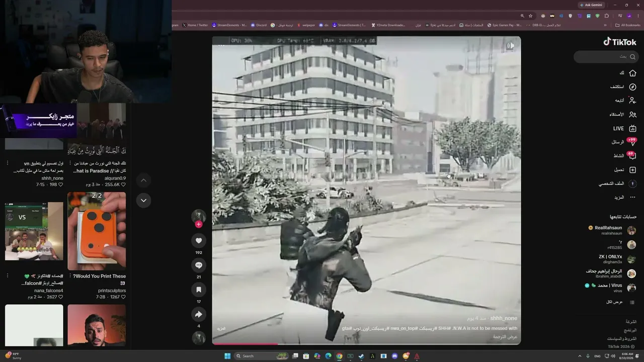
Task: Zoom the page via address bar magnifier
Action: point(522,16)
